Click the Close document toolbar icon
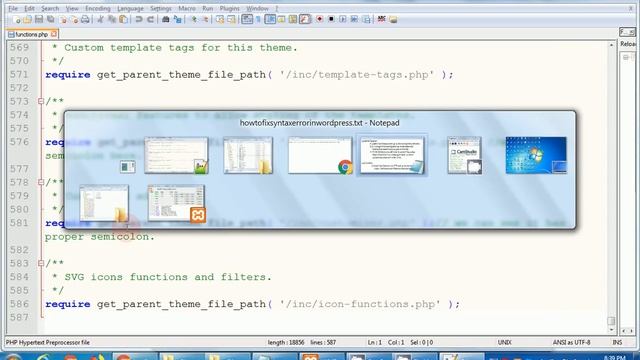Screen dimensions: 640x360 pyautogui.click(x=62, y=19)
